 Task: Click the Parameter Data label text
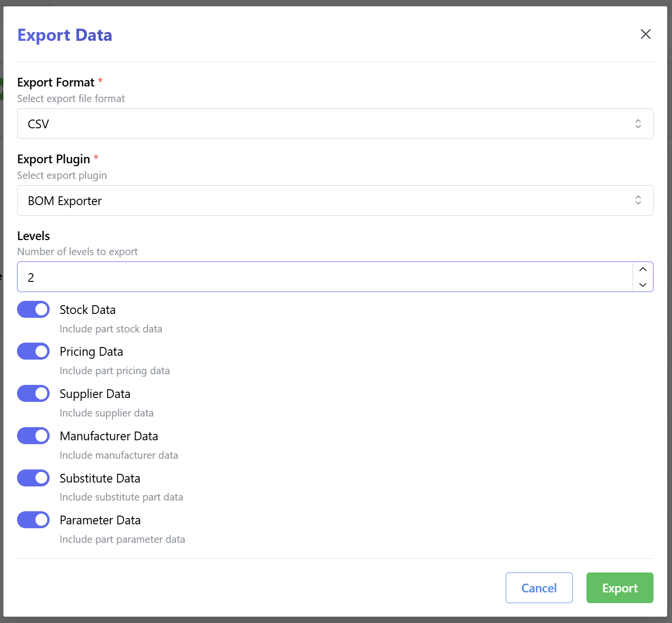click(x=100, y=520)
